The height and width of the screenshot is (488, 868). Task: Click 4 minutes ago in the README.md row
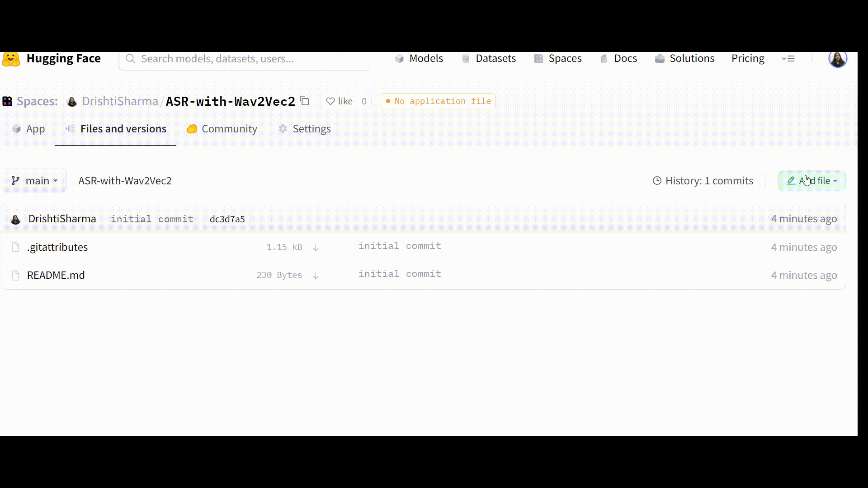804,275
